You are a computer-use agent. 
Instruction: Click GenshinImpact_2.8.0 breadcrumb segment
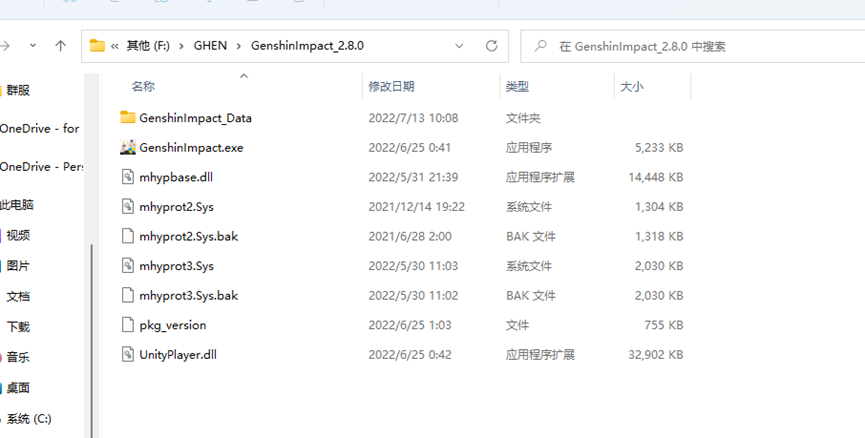click(307, 46)
